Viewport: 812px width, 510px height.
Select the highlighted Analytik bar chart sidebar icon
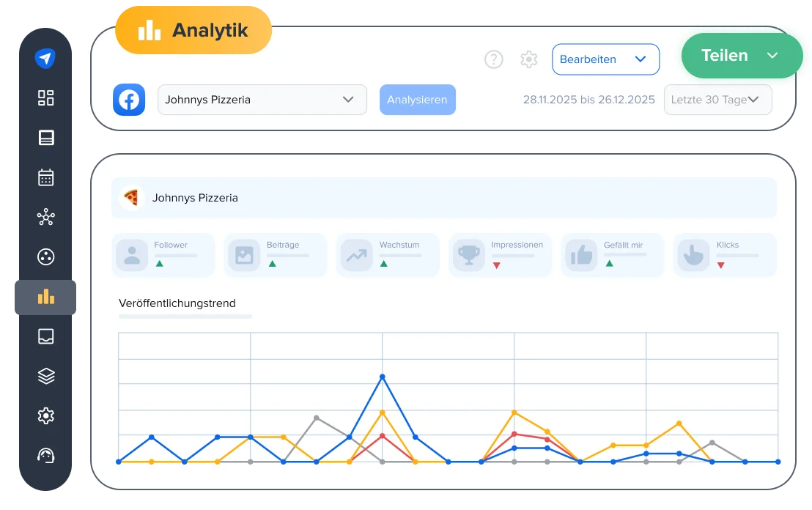click(x=45, y=297)
